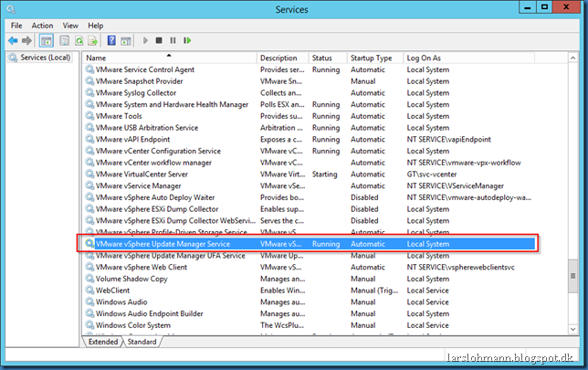Sort by the Startup Type column header
The height and width of the screenshot is (370, 588).
click(x=375, y=58)
